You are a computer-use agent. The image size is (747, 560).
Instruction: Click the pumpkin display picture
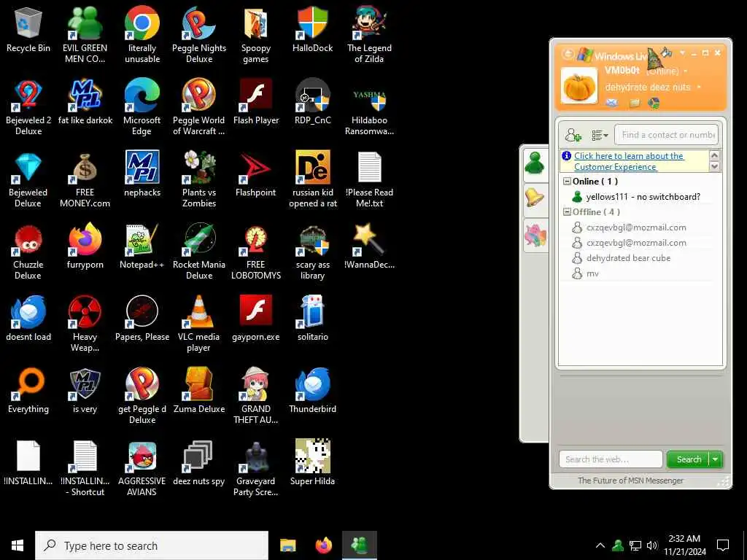pyautogui.click(x=578, y=86)
